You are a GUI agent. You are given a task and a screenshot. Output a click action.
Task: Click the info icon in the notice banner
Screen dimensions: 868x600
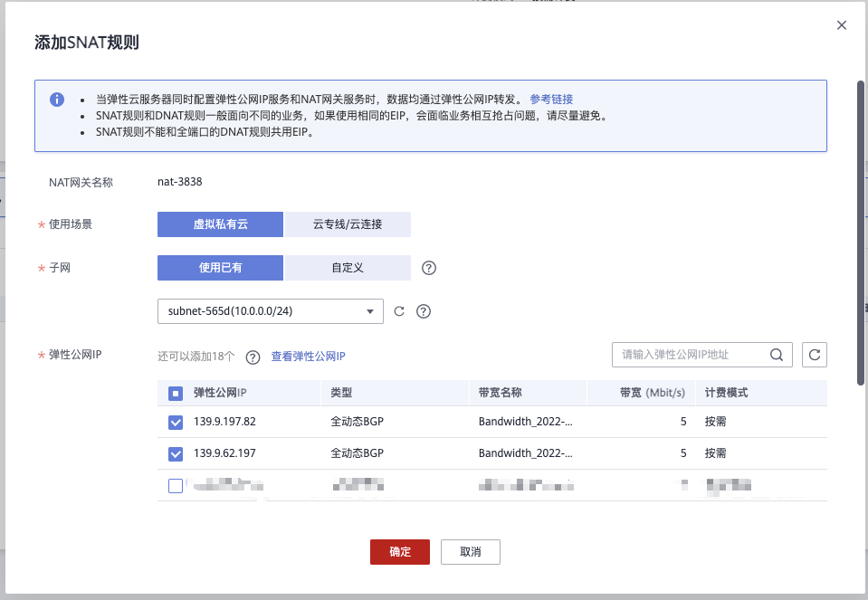point(57,100)
